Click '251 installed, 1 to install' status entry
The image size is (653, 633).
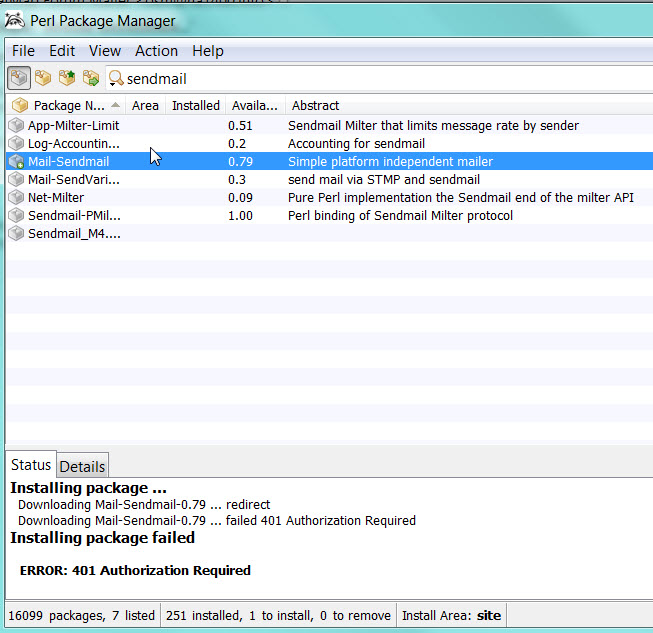click(278, 616)
